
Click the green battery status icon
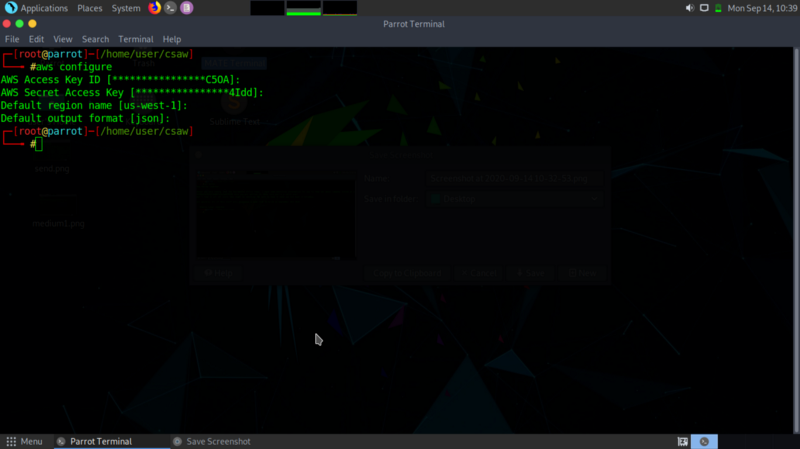[718, 8]
